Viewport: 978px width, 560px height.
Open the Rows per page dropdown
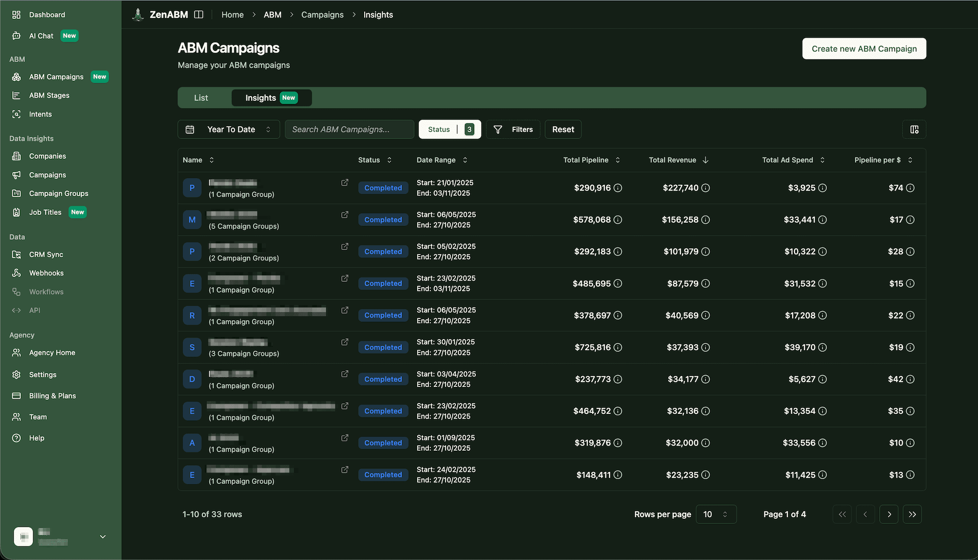click(716, 514)
